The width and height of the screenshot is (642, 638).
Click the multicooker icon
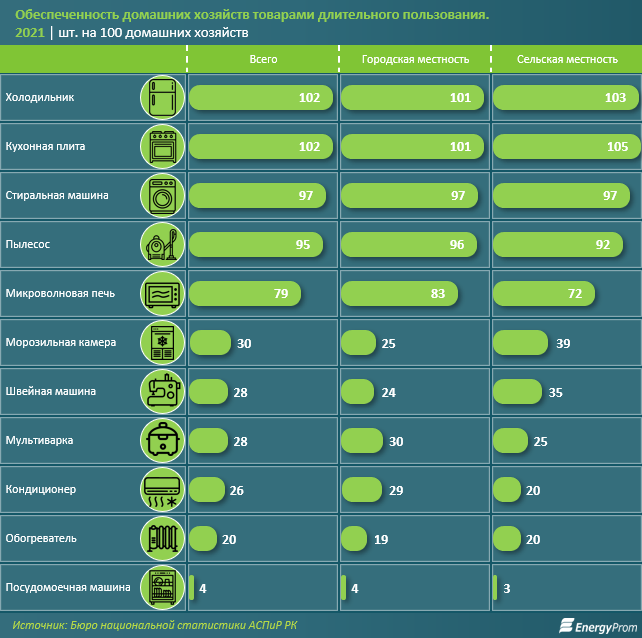coord(162,441)
